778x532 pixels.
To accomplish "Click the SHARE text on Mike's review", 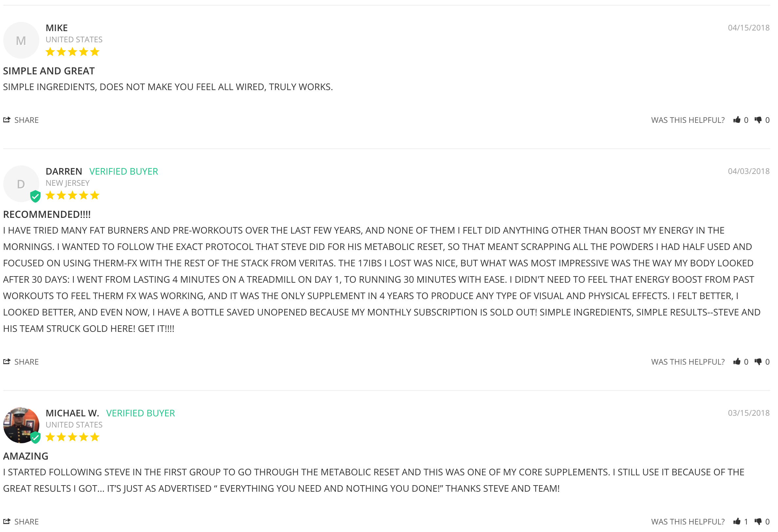I will pyautogui.click(x=27, y=120).
